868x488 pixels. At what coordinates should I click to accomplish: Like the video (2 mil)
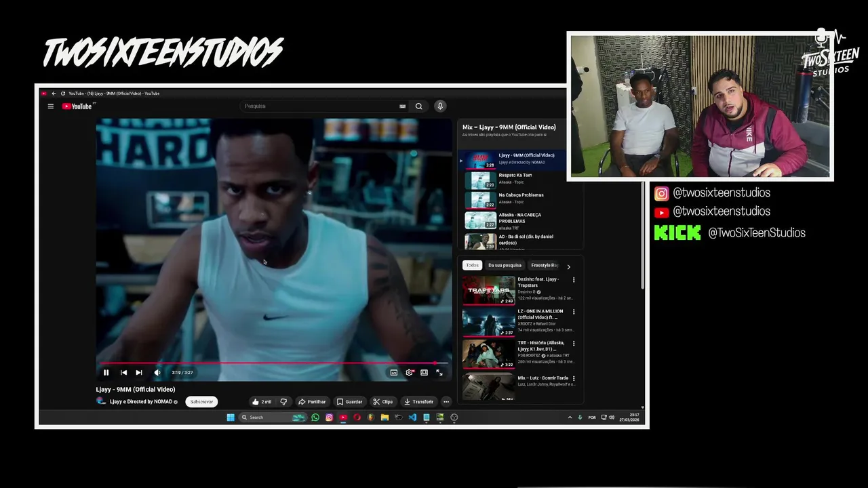262,402
